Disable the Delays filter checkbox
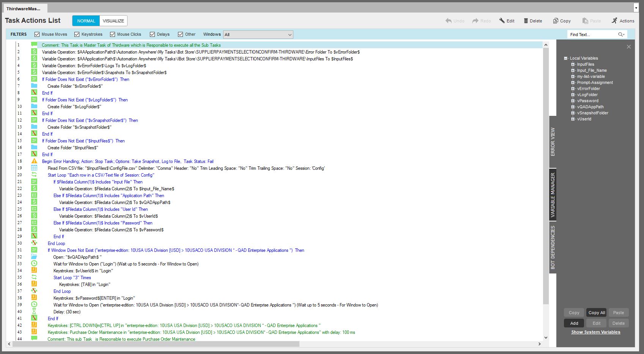The height and width of the screenshot is (354, 644). [x=152, y=35]
